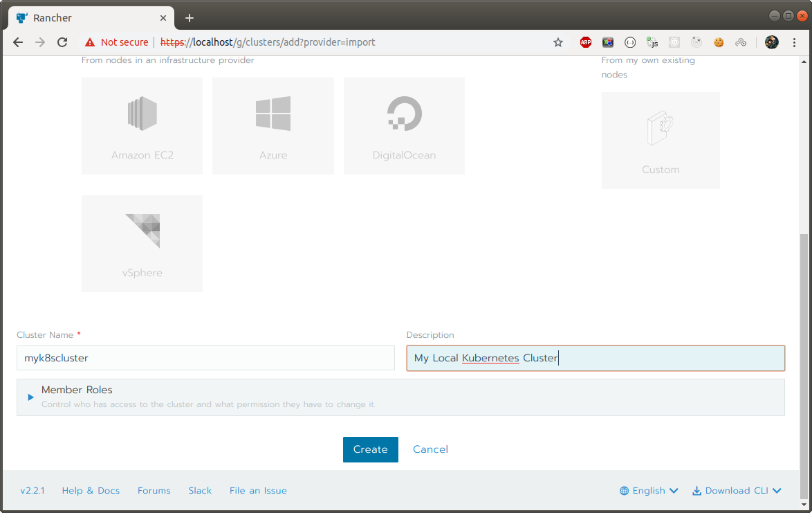The width and height of the screenshot is (812, 513).
Task: Open the English language dropdown
Action: click(x=649, y=491)
